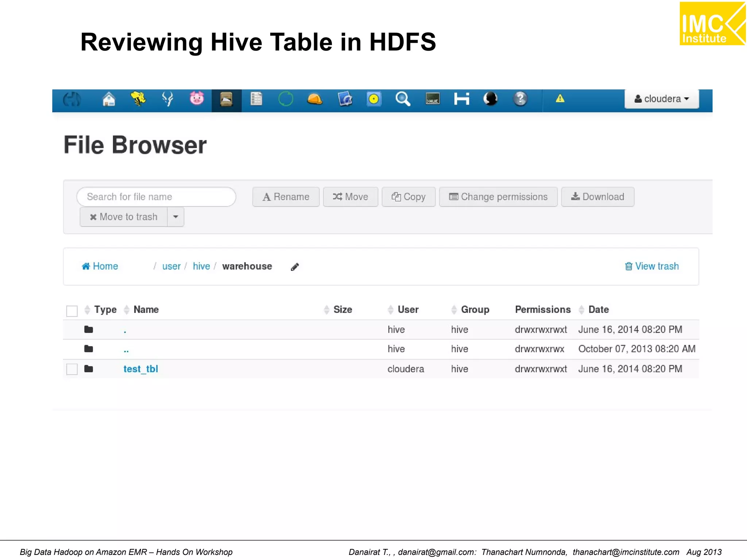Sort by the Name column
747x560 pixels.
(x=141, y=310)
